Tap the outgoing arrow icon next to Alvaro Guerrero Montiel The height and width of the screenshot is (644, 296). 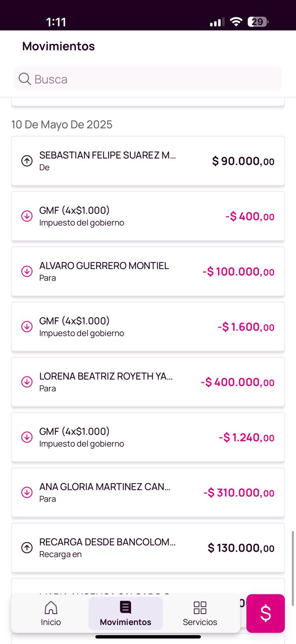(27, 271)
